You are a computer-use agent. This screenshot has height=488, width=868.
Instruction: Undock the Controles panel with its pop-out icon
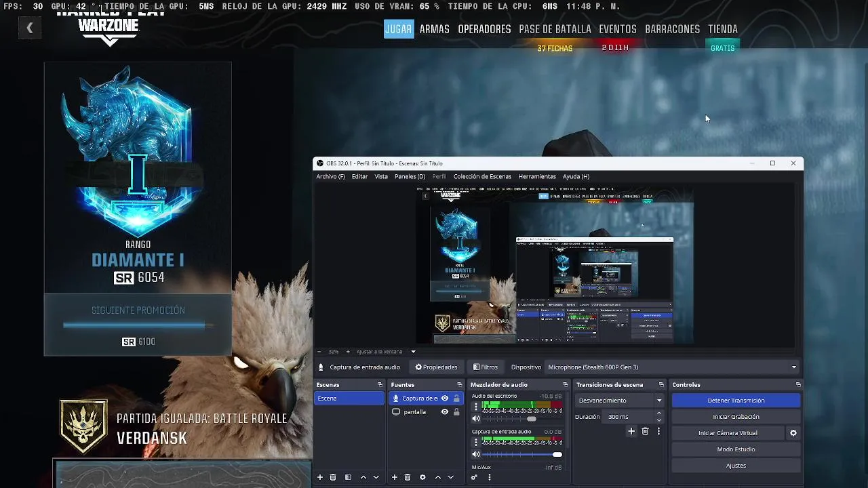pyautogui.click(x=798, y=385)
